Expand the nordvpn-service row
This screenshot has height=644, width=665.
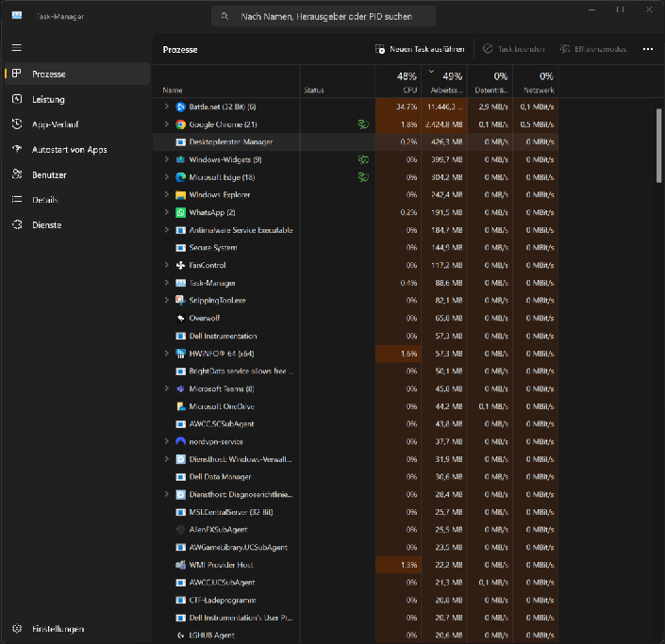click(167, 442)
